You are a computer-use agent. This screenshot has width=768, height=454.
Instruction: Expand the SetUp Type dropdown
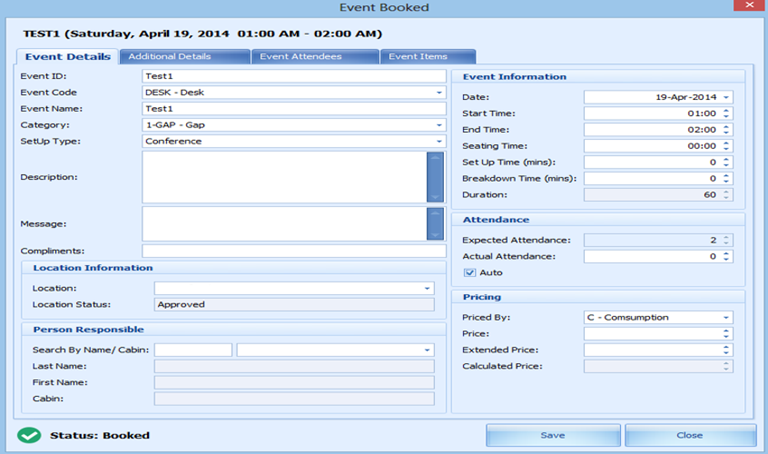(x=439, y=141)
